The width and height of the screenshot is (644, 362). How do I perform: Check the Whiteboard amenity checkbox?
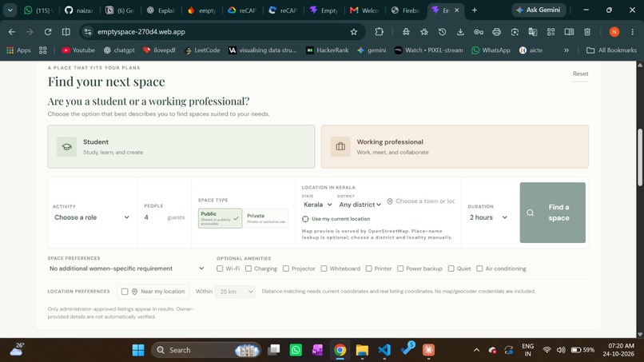pos(324,269)
